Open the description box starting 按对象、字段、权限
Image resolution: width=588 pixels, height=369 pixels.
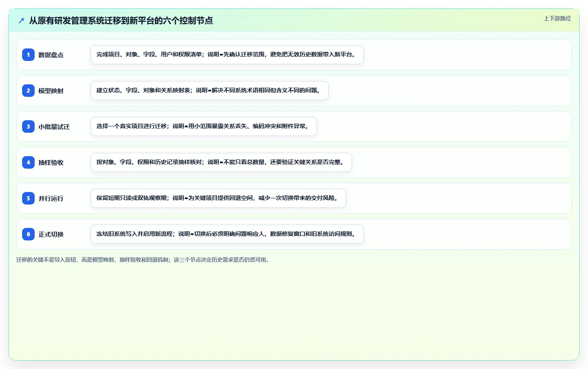[x=221, y=162]
